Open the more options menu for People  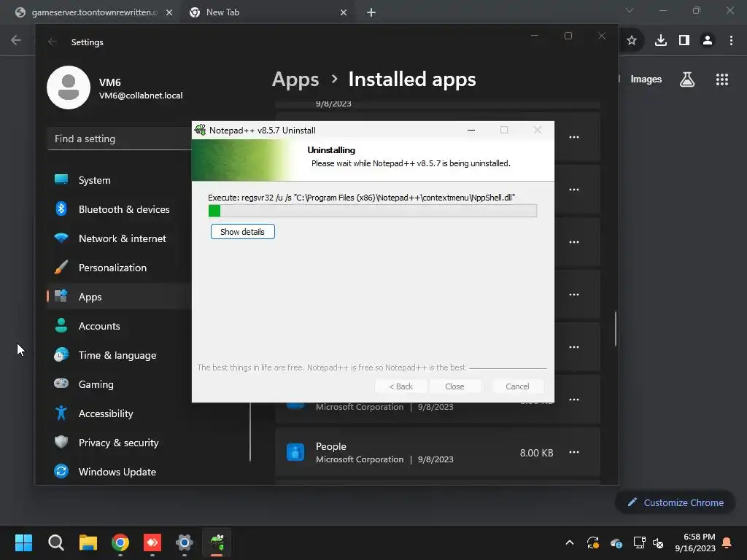point(574,452)
